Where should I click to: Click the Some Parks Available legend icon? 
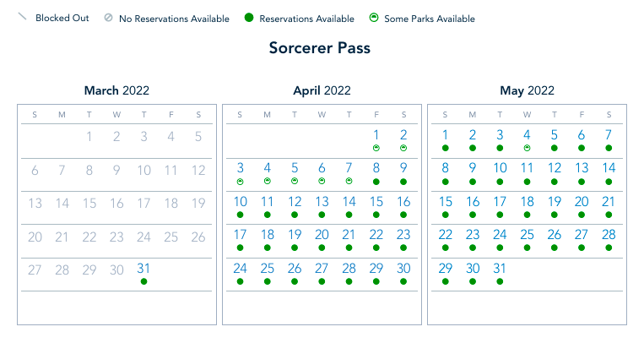pyautogui.click(x=372, y=18)
